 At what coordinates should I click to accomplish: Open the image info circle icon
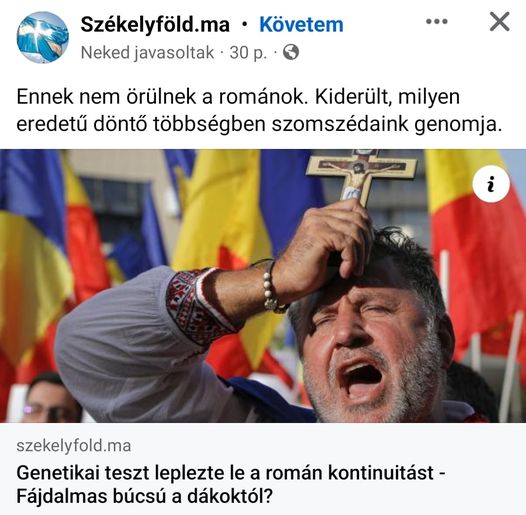tap(491, 184)
